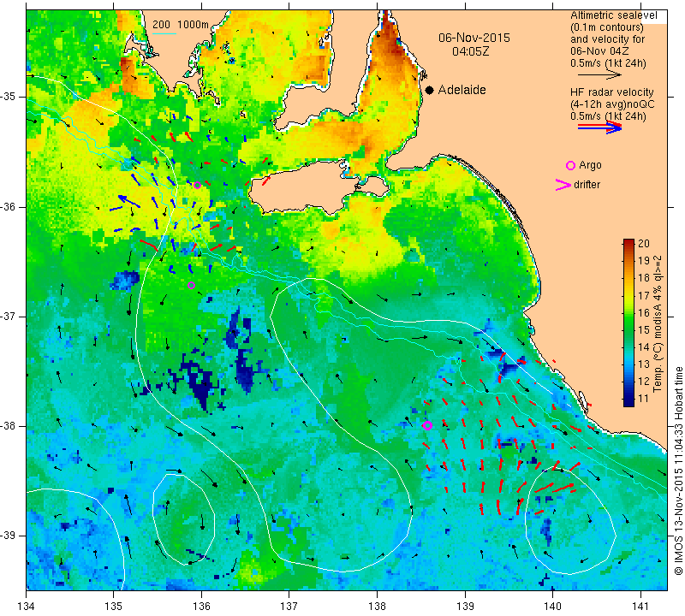The height and width of the screenshot is (616, 685).
Task: Click the black Adelaide city marker dot
Action: tap(430, 90)
